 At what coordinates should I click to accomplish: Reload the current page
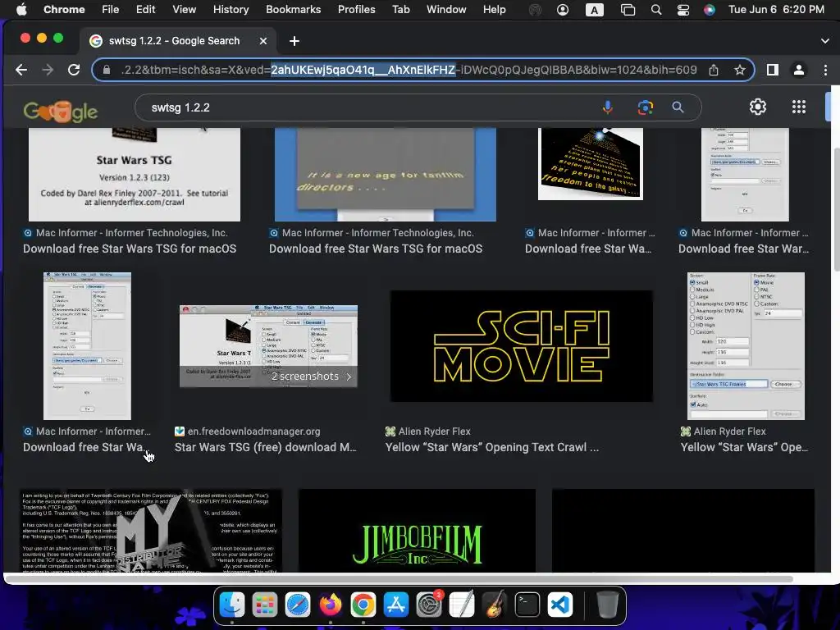[74, 70]
